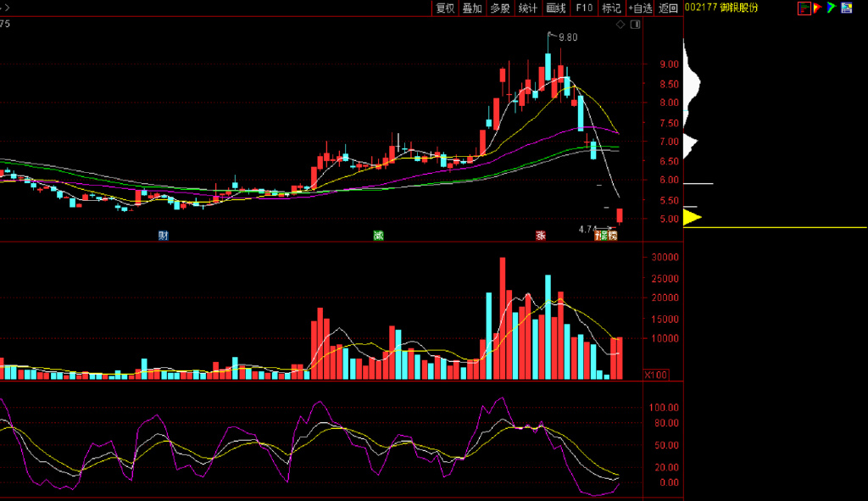
Task: Click the diamond icon above chart
Action: [x=620, y=25]
